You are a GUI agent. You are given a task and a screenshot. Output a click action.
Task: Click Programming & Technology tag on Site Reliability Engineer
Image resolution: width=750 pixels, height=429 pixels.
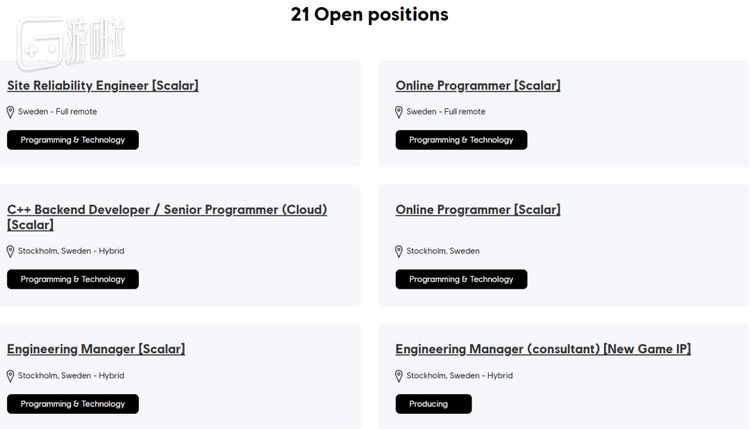tap(73, 140)
